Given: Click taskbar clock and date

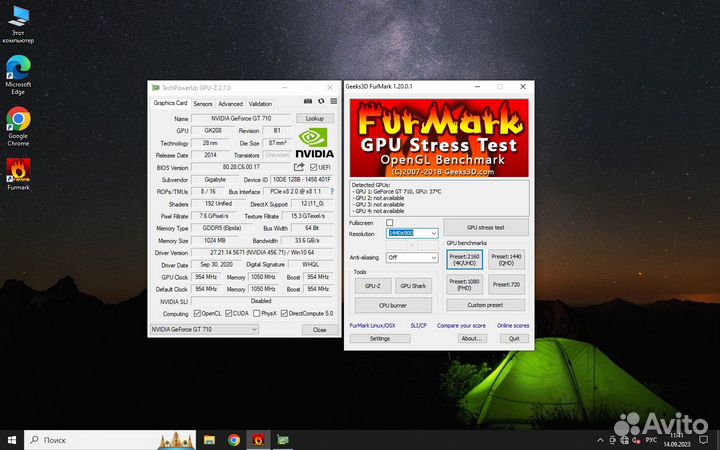Looking at the screenshot, I should pos(677,440).
